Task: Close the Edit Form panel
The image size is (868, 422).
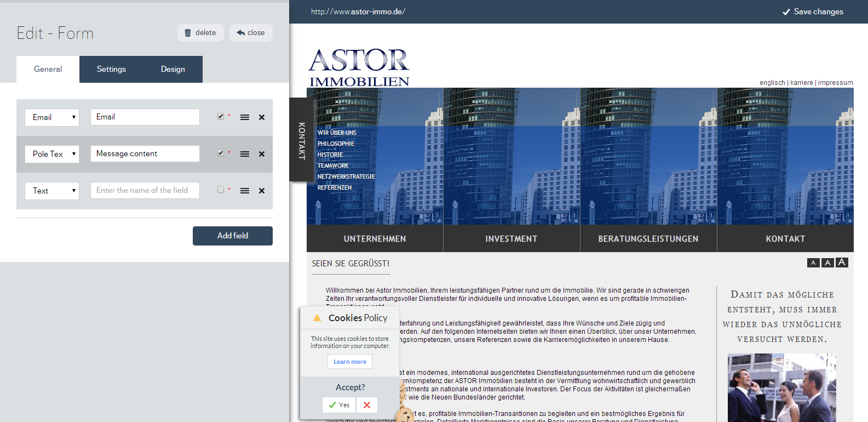Action: click(251, 33)
